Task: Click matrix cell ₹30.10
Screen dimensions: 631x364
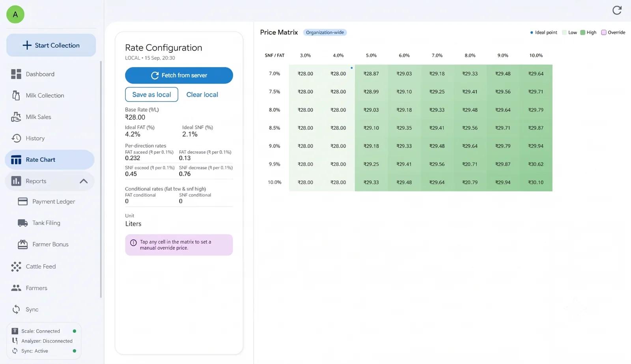Action: pyautogui.click(x=536, y=182)
